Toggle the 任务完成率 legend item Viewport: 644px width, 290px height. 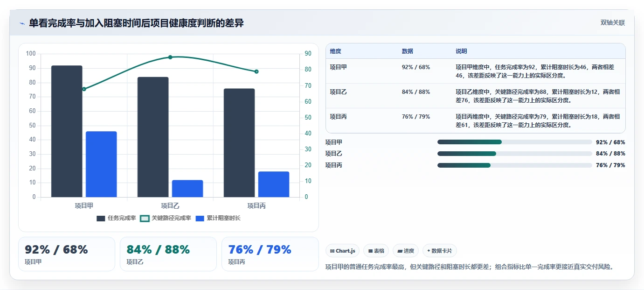pyautogui.click(x=116, y=218)
